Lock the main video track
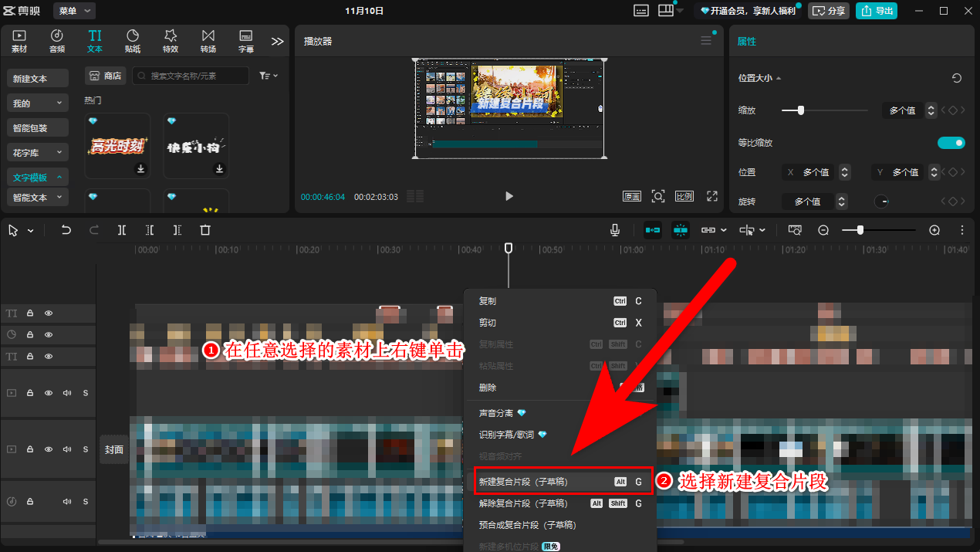This screenshot has width=980, height=552. (30, 449)
